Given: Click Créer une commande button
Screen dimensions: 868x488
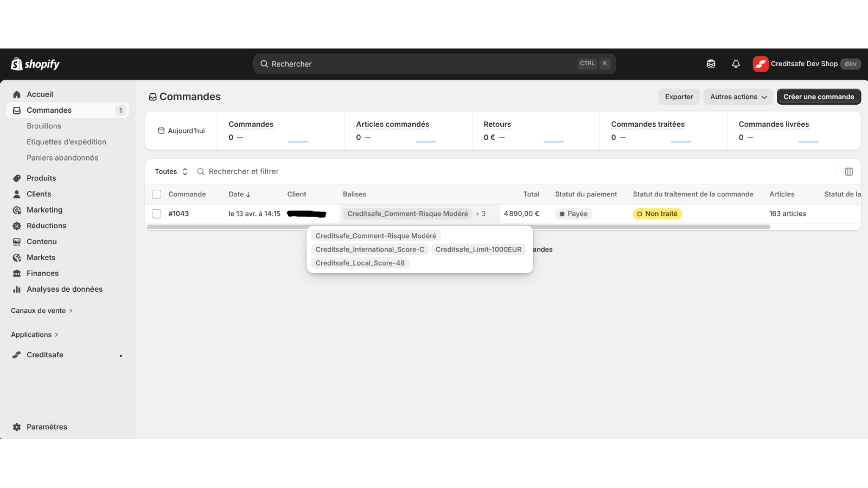Looking at the screenshot, I should 819,97.
